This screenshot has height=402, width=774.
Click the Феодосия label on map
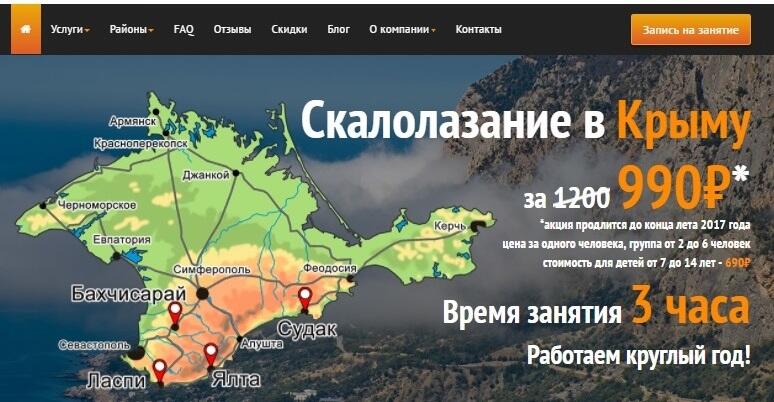[x=330, y=268]
